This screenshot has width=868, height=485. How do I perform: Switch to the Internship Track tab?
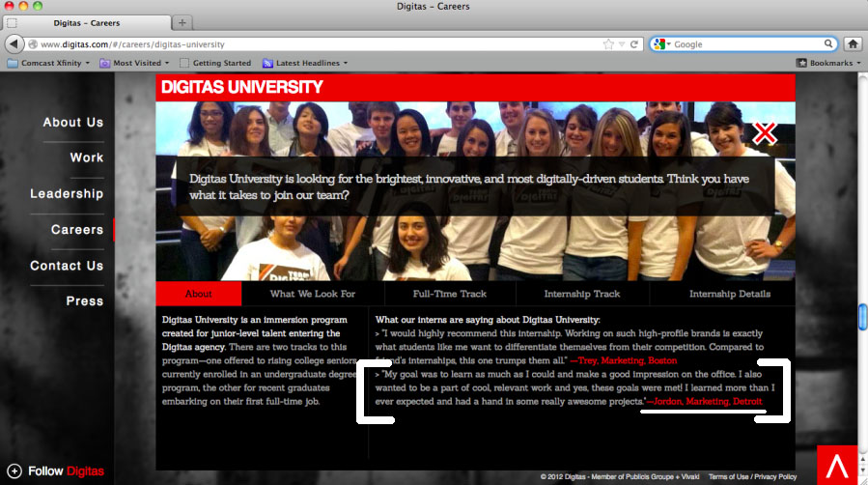click(x=582, y=294)
